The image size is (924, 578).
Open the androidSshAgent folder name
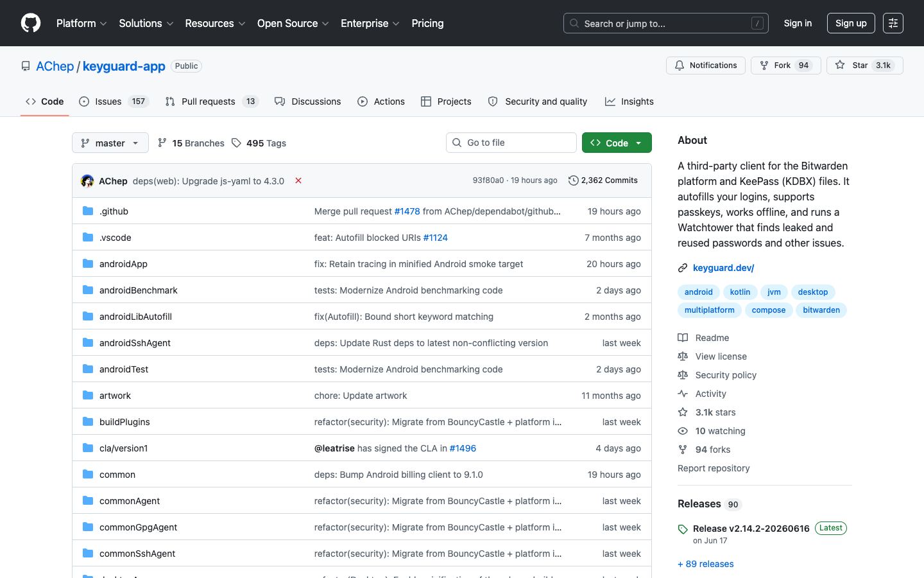click(135, 343)
